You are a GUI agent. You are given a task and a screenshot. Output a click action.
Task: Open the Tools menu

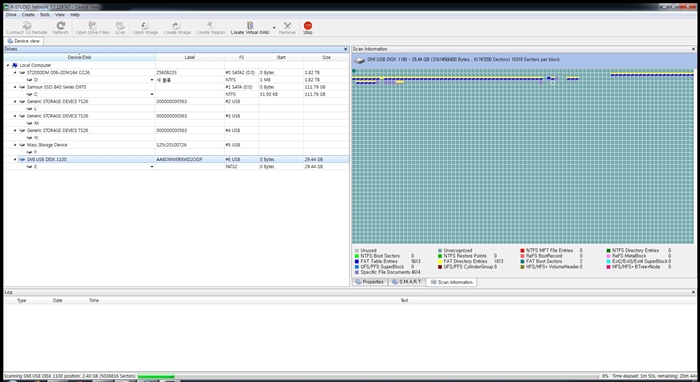45,15
